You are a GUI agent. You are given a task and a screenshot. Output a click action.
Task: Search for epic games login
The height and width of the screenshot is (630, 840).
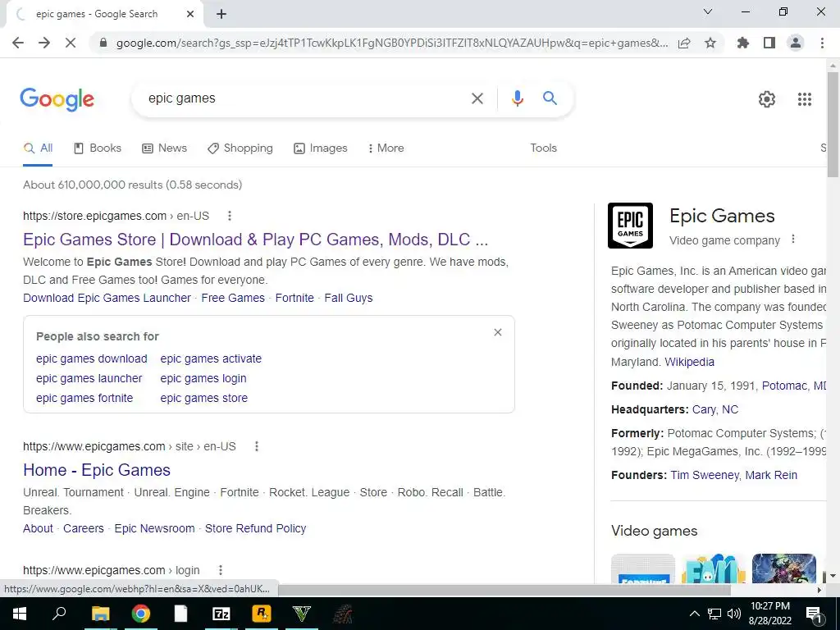[x=203, y=379]
